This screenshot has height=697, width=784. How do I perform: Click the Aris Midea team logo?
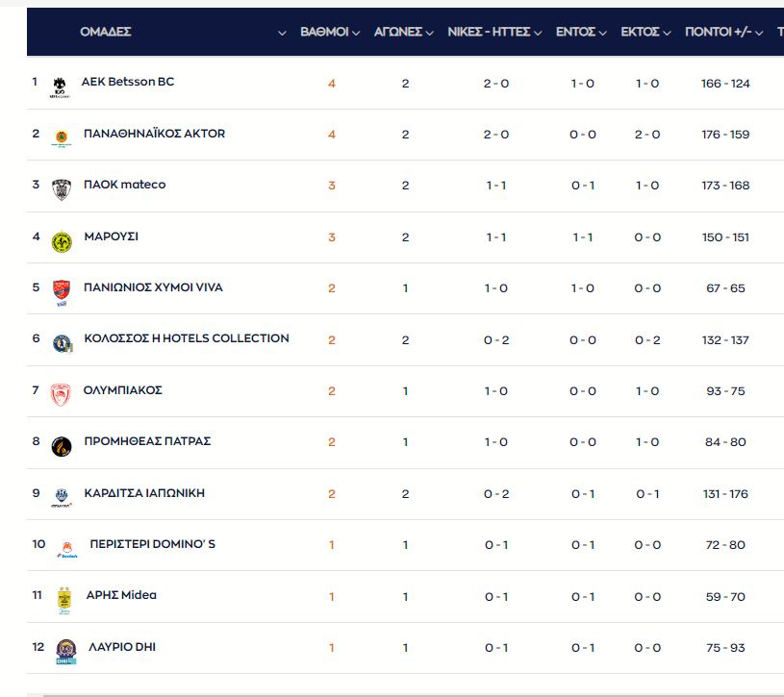[x=63, y=598]
